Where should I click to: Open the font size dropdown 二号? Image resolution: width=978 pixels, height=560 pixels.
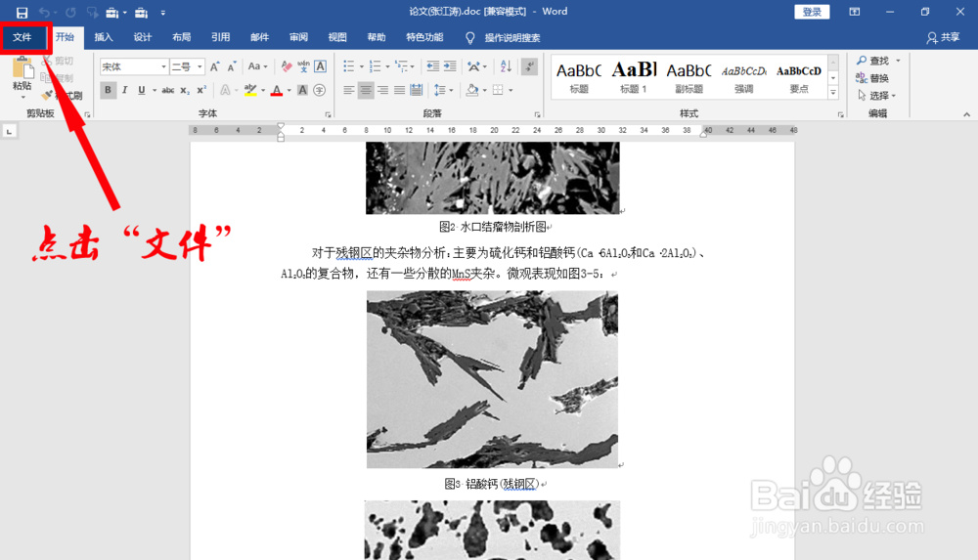point(200,66)
